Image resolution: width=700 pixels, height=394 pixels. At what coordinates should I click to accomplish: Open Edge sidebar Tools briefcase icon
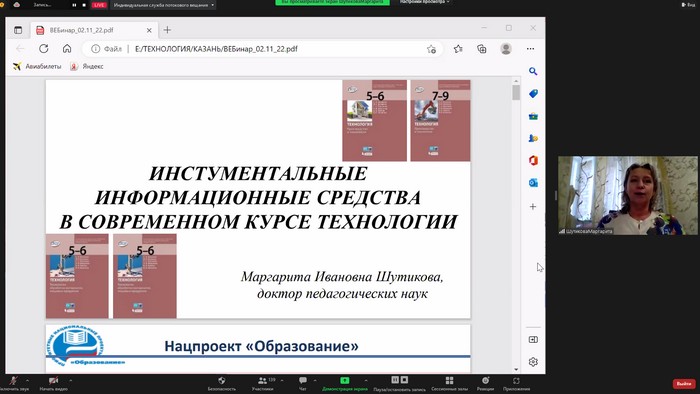point(533,116)
